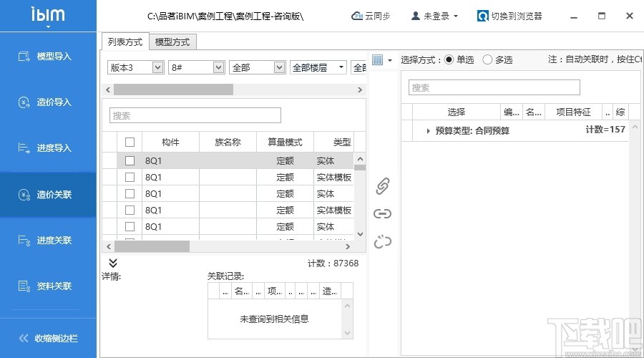The width and height of the screenshot is (644, 358).
Task: Click the filter bar horizontal scrollbar thumb
Action: pos(174,89)
